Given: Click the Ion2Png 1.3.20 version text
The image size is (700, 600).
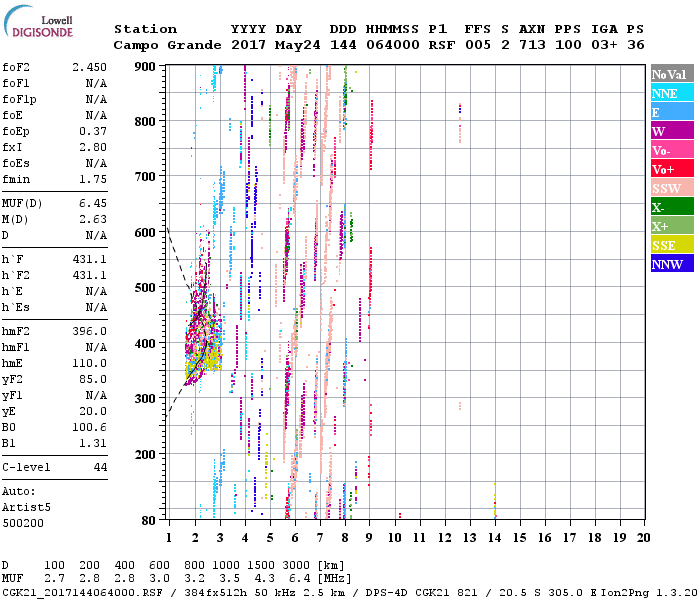Looking at the screenshot, I should tap(649, 593).
